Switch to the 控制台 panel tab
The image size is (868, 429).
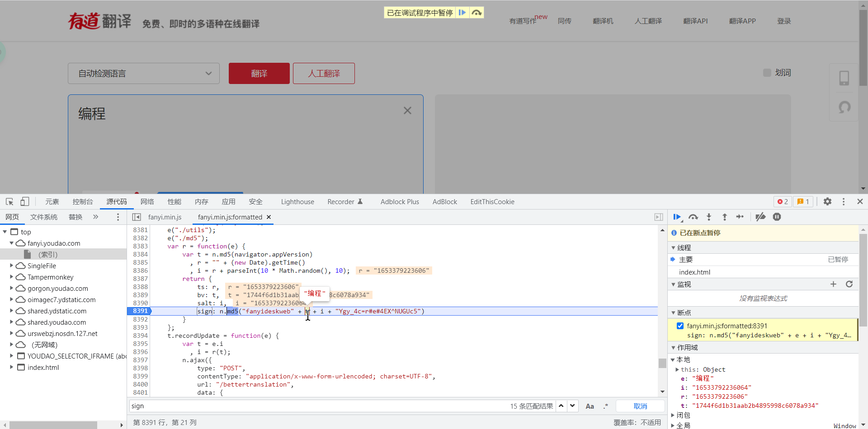point(83,202)
